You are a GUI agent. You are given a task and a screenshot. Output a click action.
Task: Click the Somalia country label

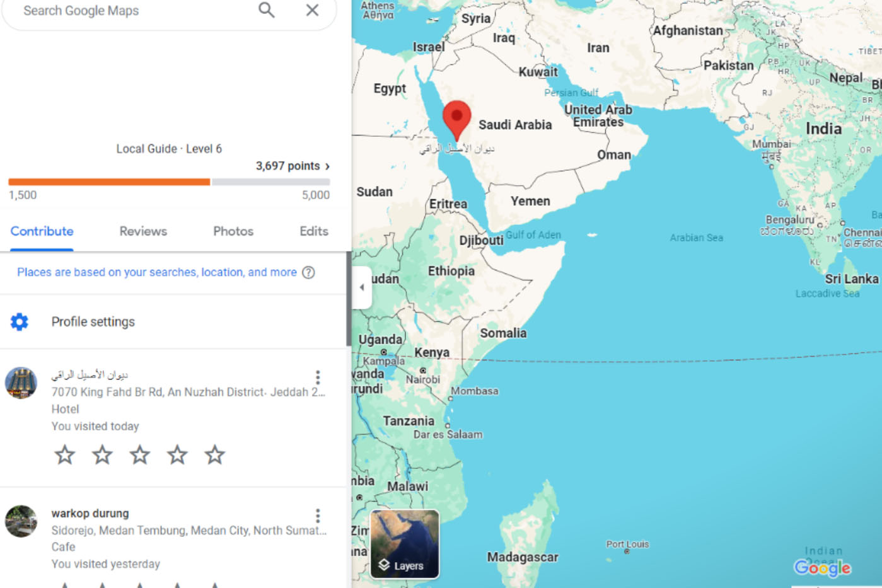503,333
